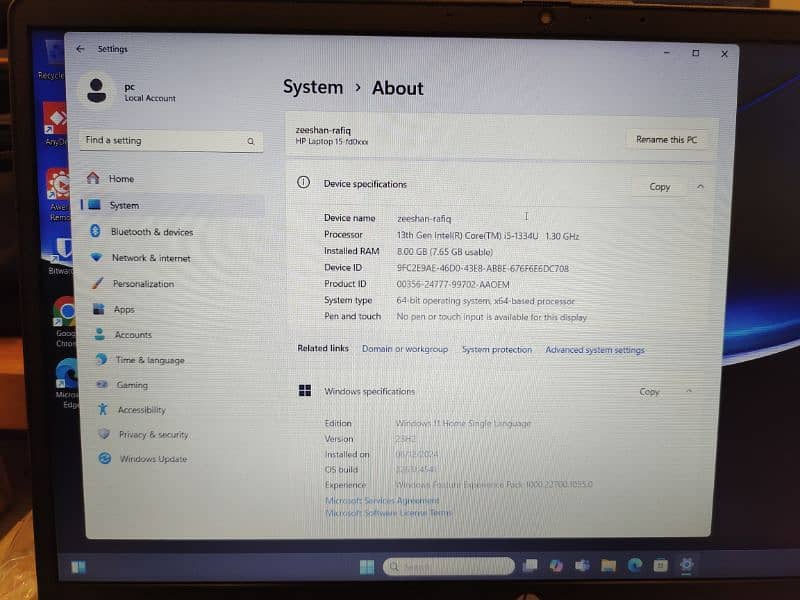Open the Apps settings page

(124, 310)
